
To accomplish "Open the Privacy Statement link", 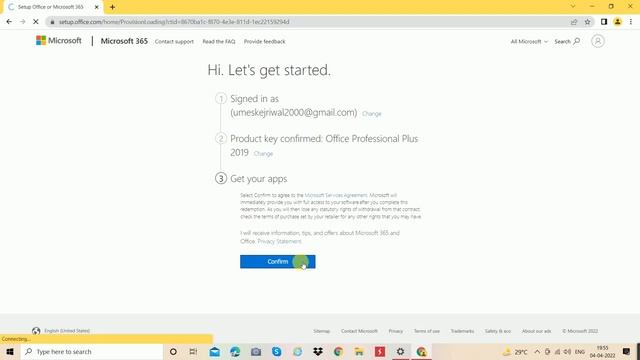I will (279, 241).
